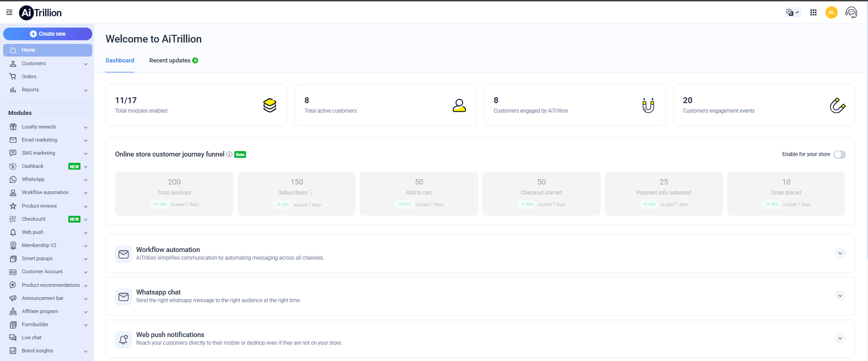Click the Formbuilder sidebar icon
The image size is (868, 361).
(x=13, y=325)
